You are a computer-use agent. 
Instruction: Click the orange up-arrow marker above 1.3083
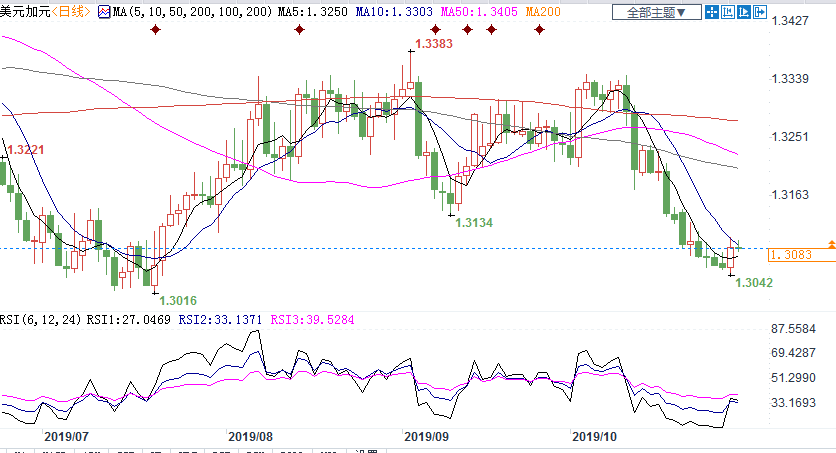pyautogui.click(x=831, y=245)
